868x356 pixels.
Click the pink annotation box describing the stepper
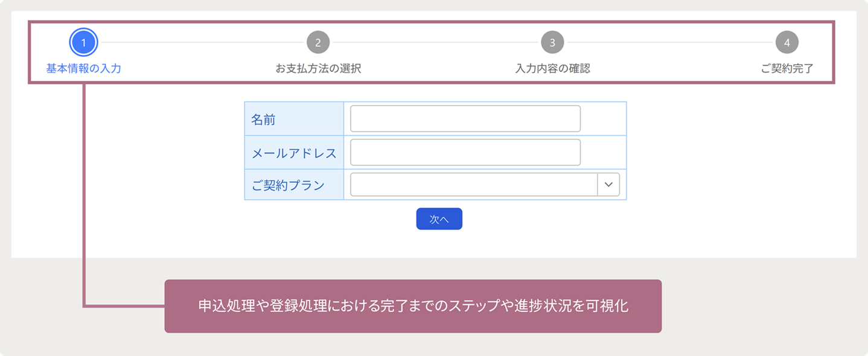[413, 306]
